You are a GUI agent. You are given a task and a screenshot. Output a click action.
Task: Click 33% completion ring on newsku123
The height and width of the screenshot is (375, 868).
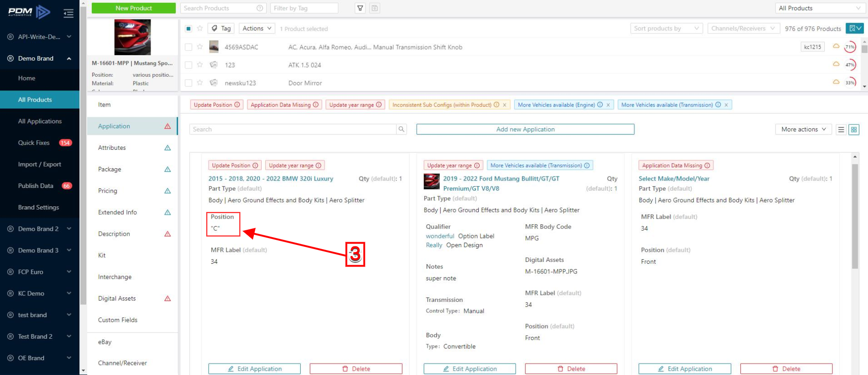click(850, 83)
